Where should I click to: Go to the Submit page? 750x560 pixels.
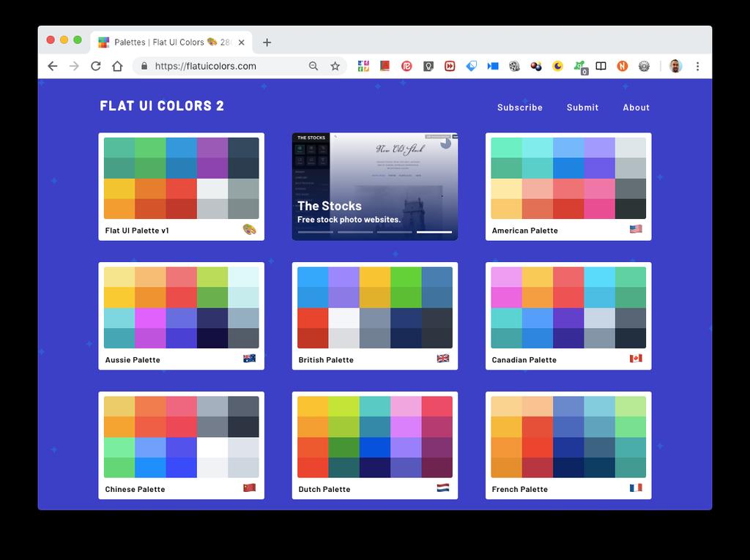(x=582, y=108)
